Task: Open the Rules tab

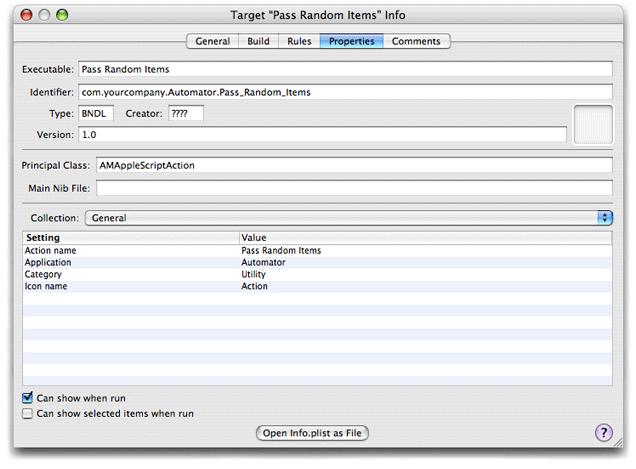Action: 299,41
